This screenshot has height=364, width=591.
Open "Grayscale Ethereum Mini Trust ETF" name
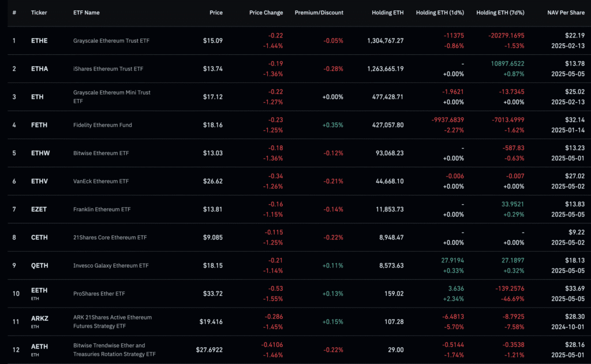pyautogui.click(x=111, y=97)
